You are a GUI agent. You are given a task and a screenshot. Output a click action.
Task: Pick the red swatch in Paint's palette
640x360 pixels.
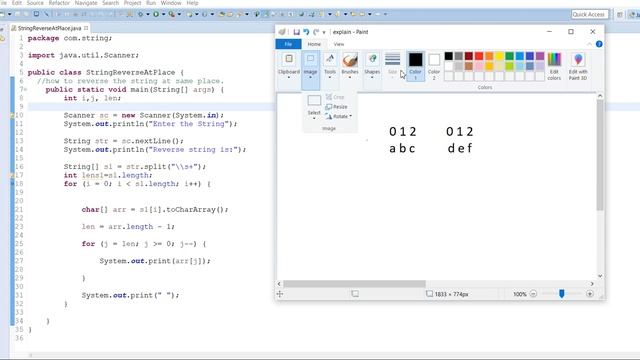point(479,56)
